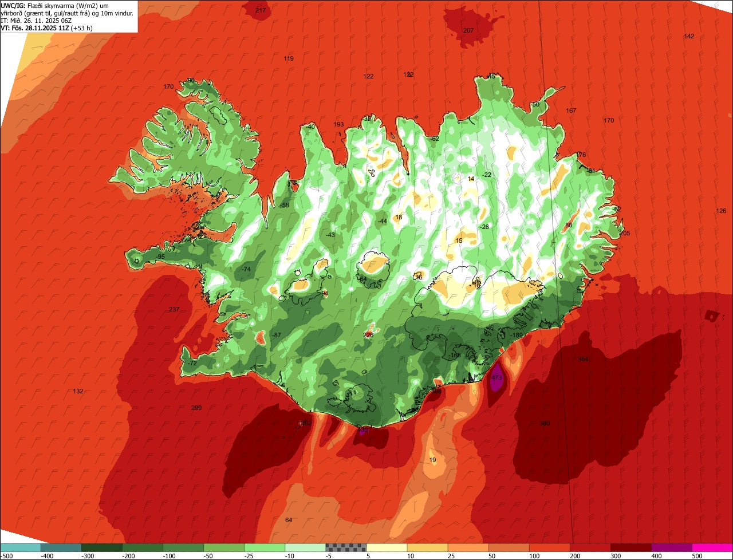Click the map value -26 in eastern Iceland

(x=485, y=227)
